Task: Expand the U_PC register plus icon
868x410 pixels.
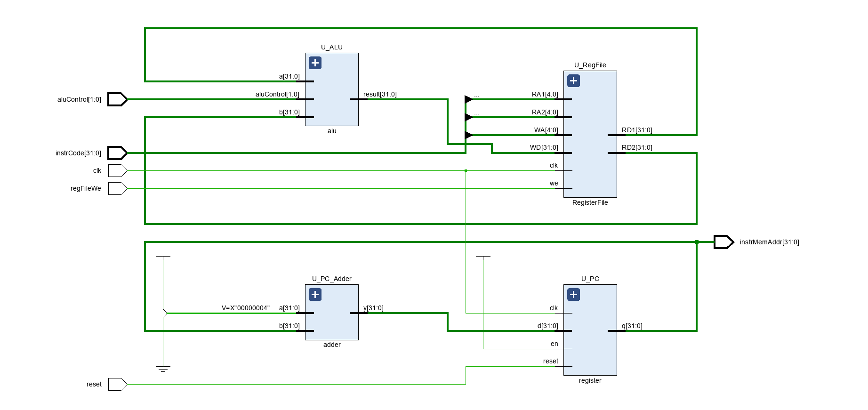Action: 573,295
